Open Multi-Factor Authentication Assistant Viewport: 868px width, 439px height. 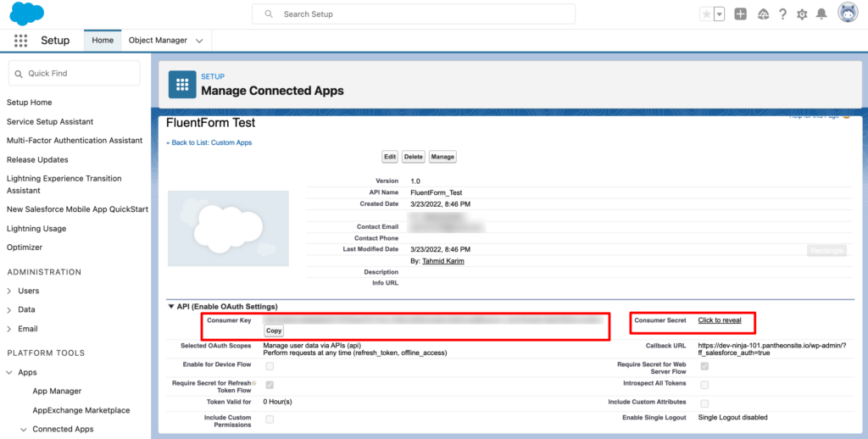[x=75, y=141]
